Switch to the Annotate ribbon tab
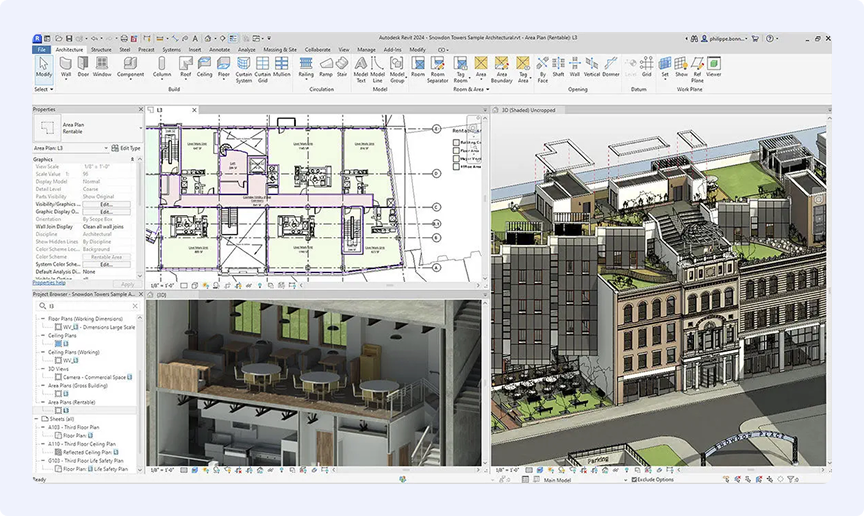The height and width of the screenshot is (516, 864). pos(219,49)
